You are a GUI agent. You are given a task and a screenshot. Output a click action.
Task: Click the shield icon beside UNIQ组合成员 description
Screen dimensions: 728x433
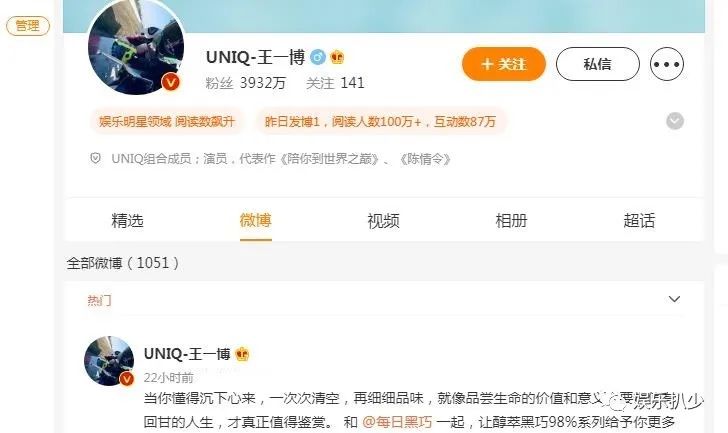tap(95, 159)
